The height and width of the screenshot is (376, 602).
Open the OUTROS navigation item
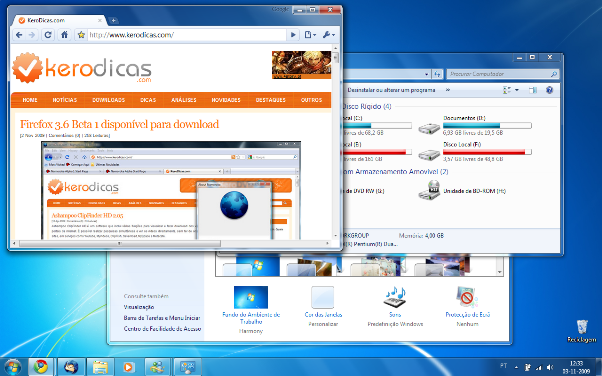[311, 100]
